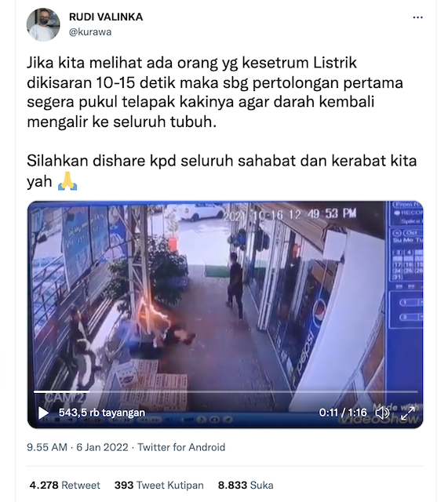Seek along the video progress bar
The width and height of the screenshot is (448, 502).
226,391
